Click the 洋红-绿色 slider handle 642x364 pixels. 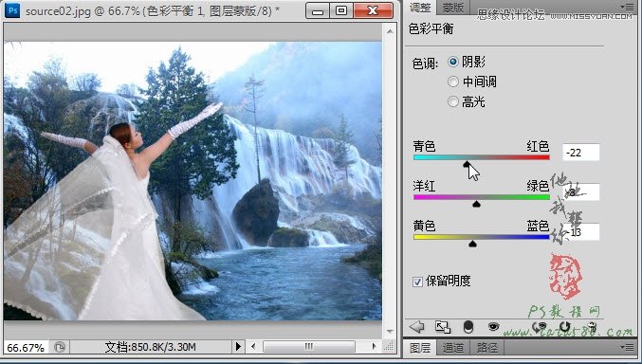(x=476, y=204)
